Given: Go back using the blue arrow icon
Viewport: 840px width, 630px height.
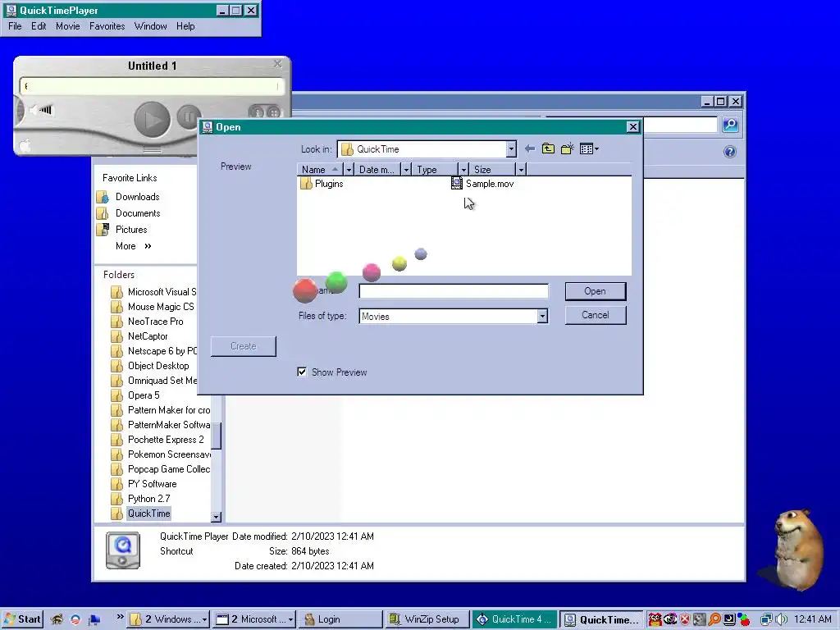Looking at the screenshot, I should point(530,148).
